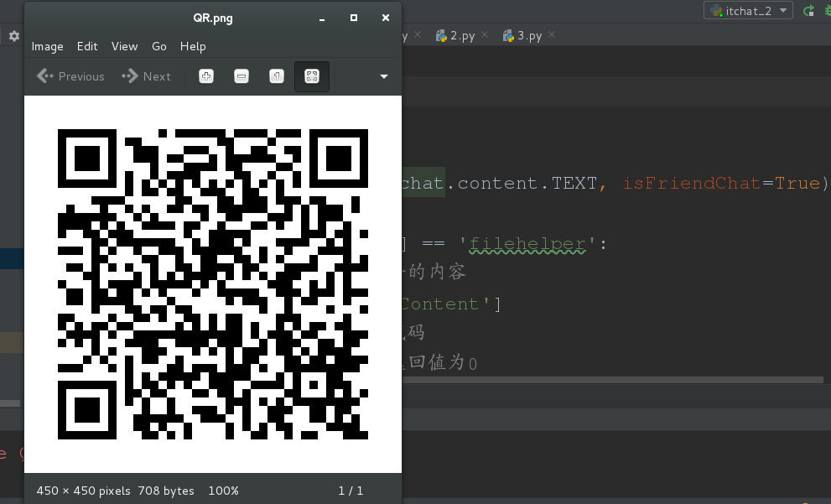Zoom in on the QR image
The height and width of the screenshot is (504, 831).
coord(206,76)
